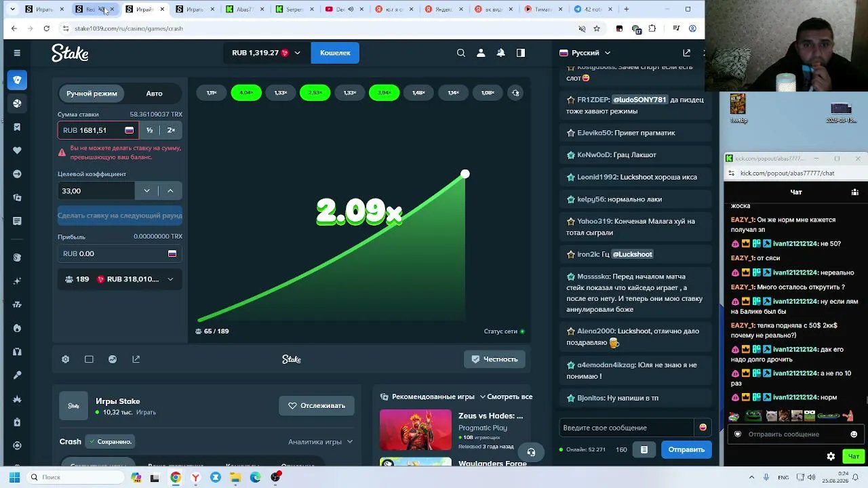Click the green Чат button in Kick popout
868x488 pixels.
(x=854, y=457)
